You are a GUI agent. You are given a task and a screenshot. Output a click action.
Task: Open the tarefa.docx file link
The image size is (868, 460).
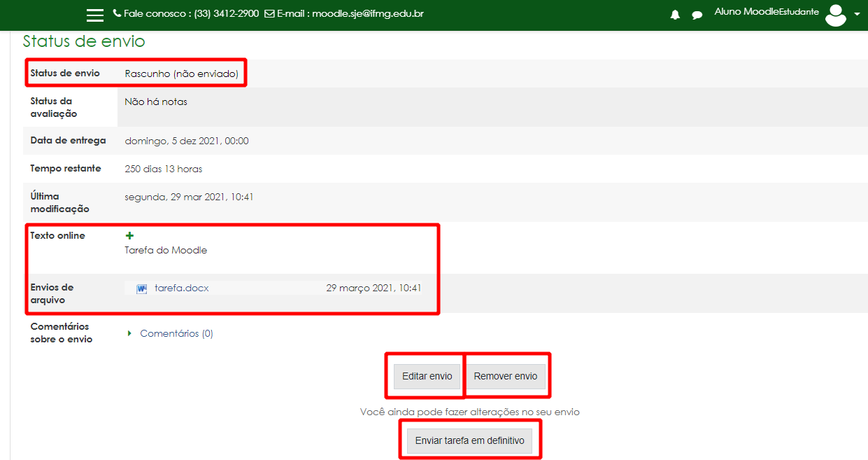point(182,288)
